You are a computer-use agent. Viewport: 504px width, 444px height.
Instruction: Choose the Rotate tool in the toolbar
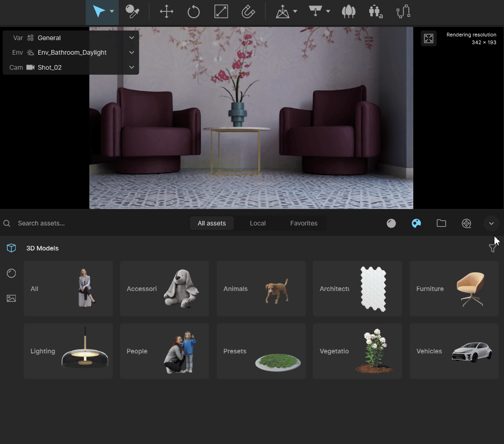(193, 12)
